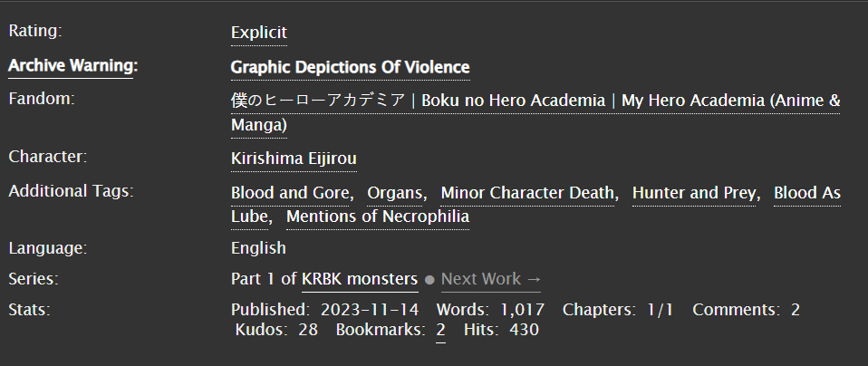Open the Organs additional tag
868x366 pixels.
398,193
